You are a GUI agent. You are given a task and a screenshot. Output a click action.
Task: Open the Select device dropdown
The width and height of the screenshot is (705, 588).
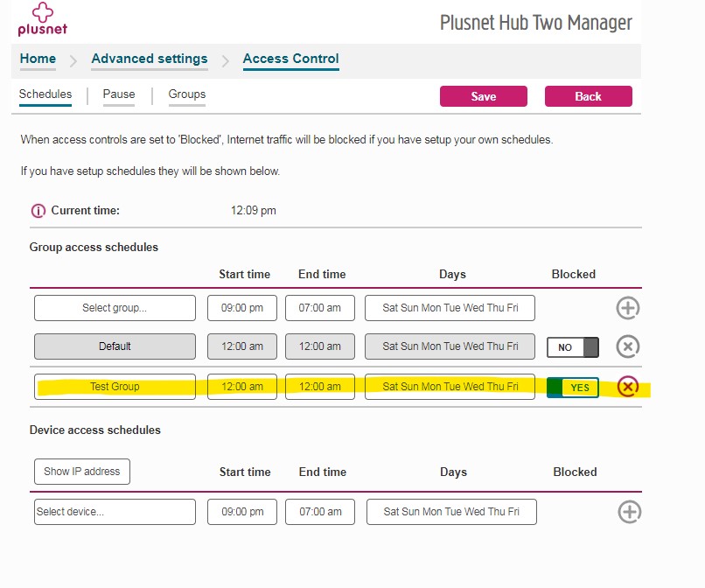coord(115,512)
